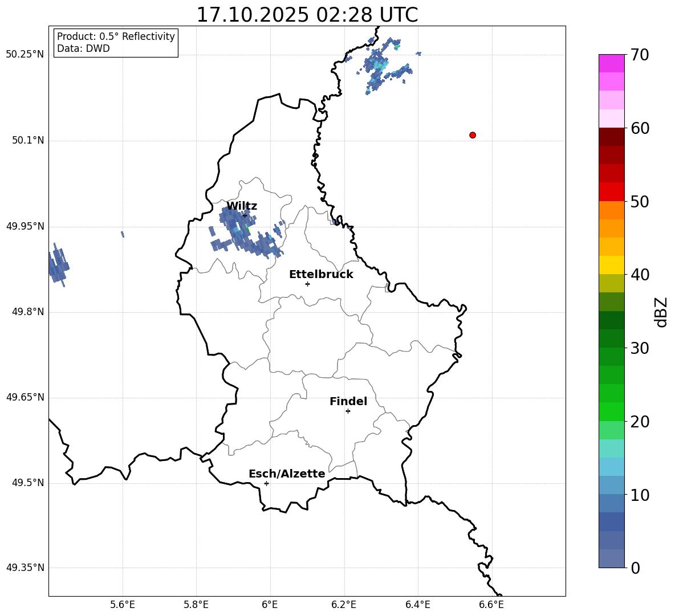
Task: Click the 49.35°N latitude label
Action: 25,568
